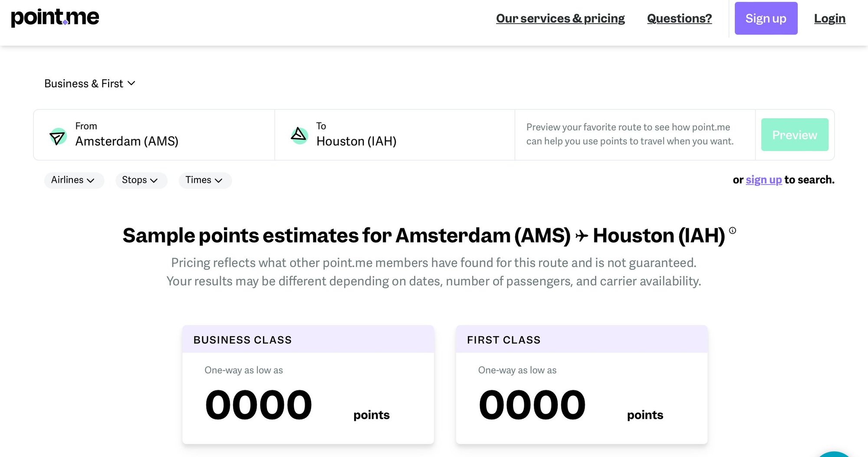868x457 pixels.
Task: Click the airplane symbol in the heading
Action: click(582, 236)
